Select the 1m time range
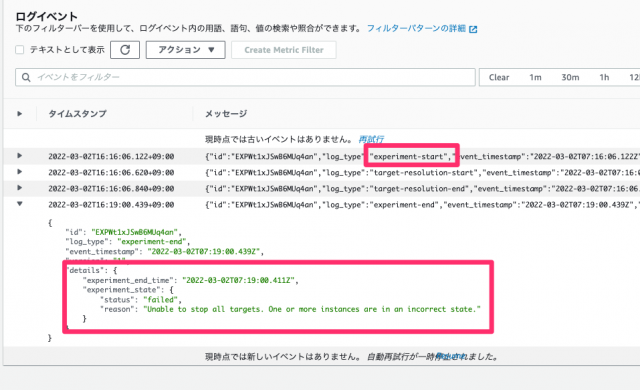Viewport: 640px width, 390px height. [x=535, y=77]
